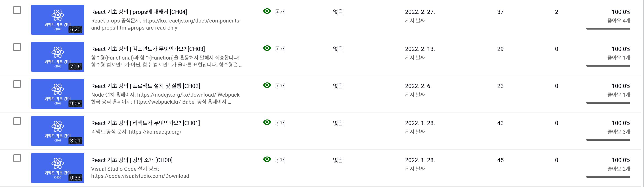
Task: Click the 없음 restrictions cell for CH01
Action: coord(338,123)
